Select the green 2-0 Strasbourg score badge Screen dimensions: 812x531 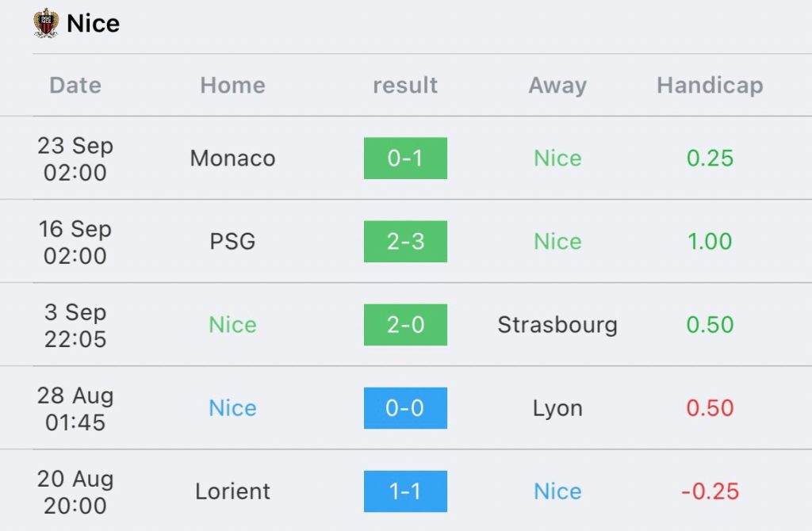click(x=405, y=325)
